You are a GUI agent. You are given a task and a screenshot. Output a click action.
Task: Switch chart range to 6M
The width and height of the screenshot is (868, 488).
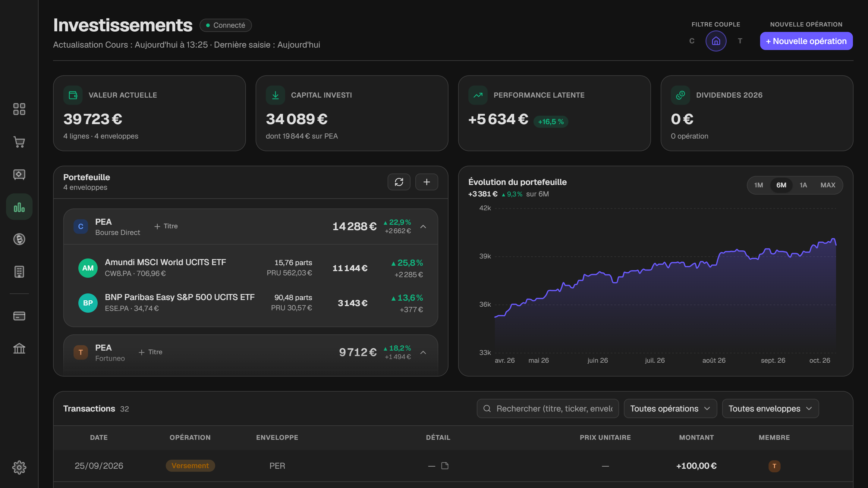[781, 185]
